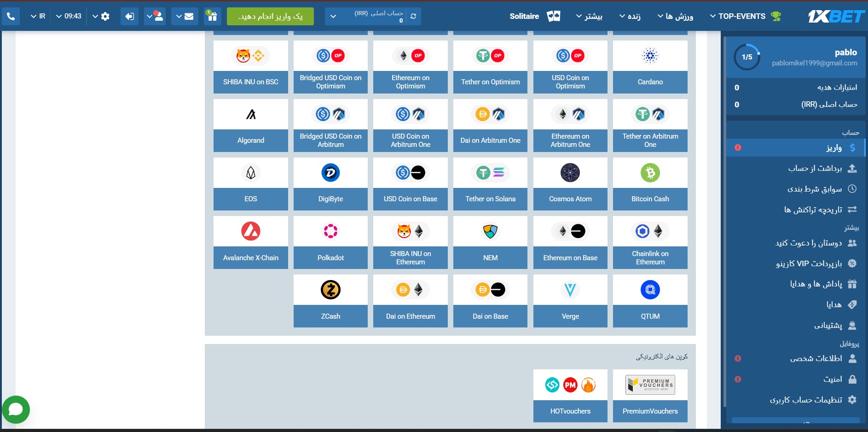The height and width of the screenshot is (432, 868).
Task: Select Ethereum on Base option
Action: click(570, 242)
